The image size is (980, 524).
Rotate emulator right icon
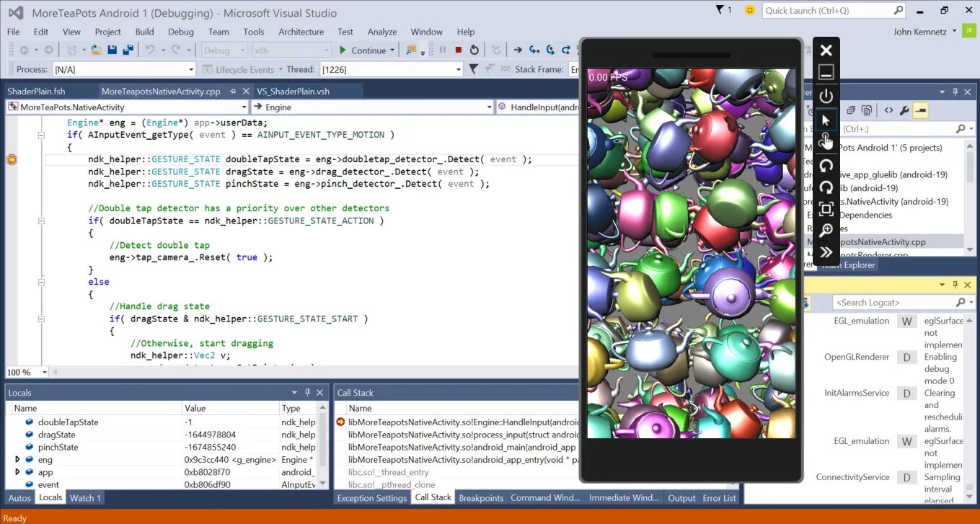pyautogui.click(x=826, y=187)
